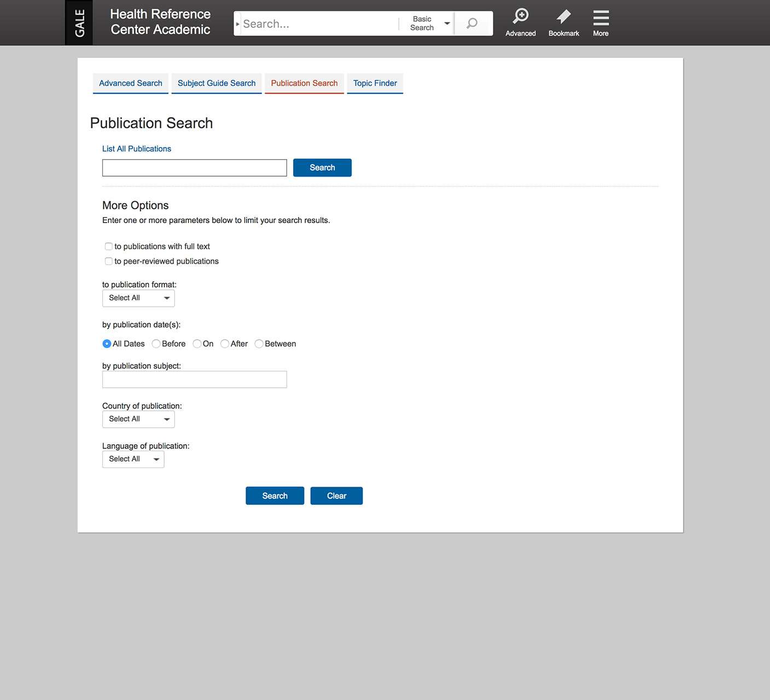Screen dimensions: 770x700
Task: Open the More hamburger menu
Action: 600,23
